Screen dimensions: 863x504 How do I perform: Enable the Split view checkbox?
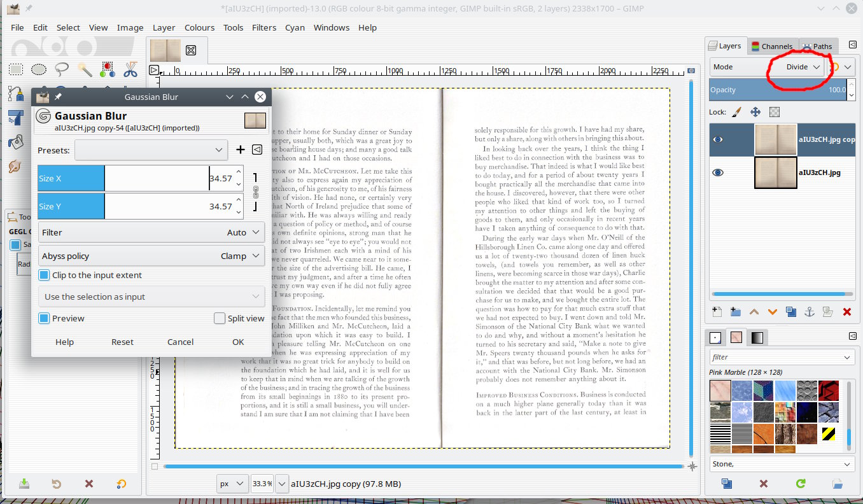coord(220,318)
